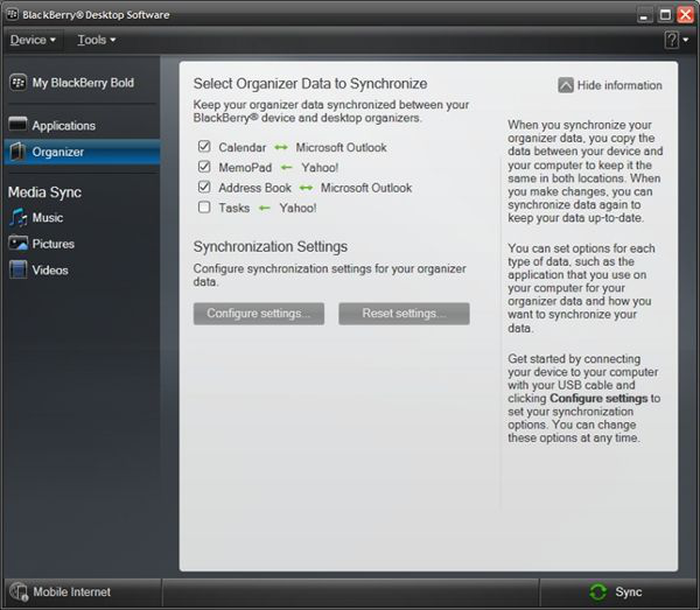700x610 pixels.
Task: Minimize the BlackBerry Desktop Software window
Action: [643, 15]
